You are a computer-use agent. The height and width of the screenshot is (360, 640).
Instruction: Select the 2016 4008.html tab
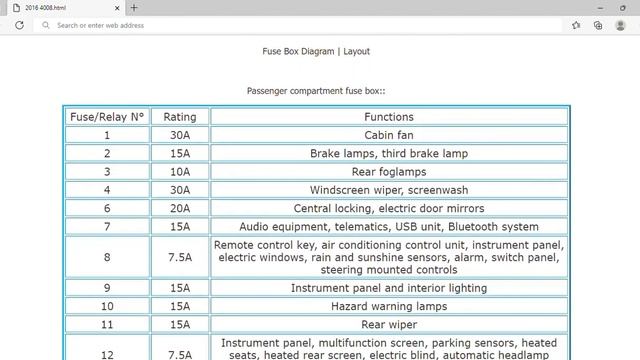coord(66,8)
